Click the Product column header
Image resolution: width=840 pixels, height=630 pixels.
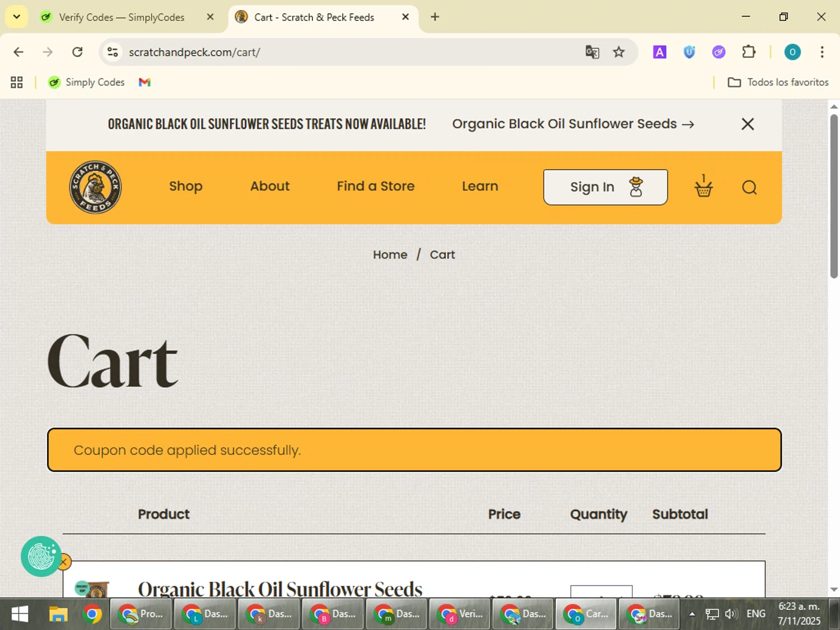point(164,514)
